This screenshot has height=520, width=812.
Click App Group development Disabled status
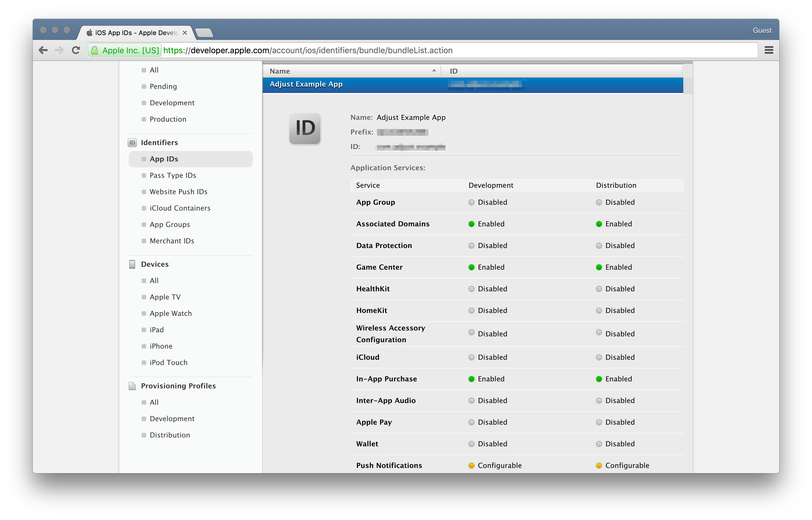pyautogui.click(x=488, y=202)
